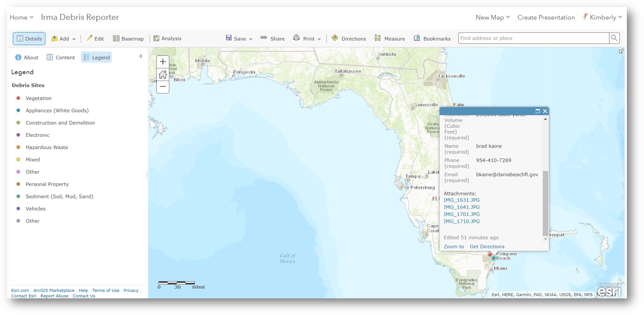Click the phone number 954-410-7269
Viewport: 644px width, 315px height.
(494, 161)
